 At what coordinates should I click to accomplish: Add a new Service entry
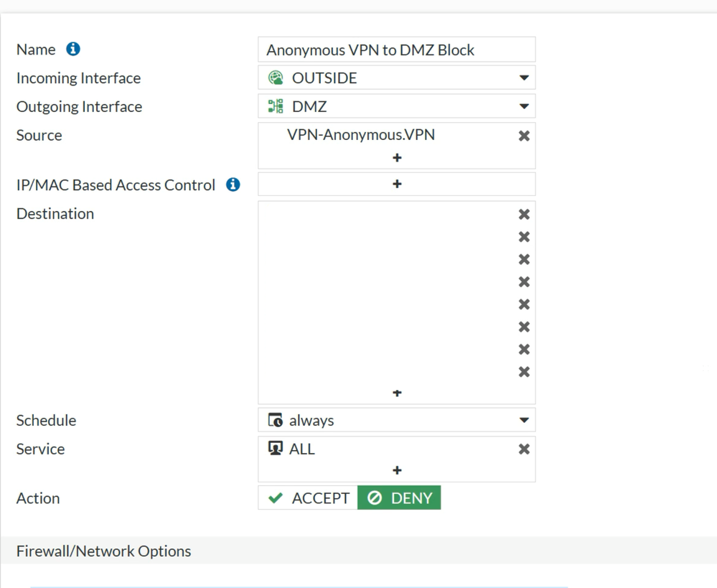click(x=397, y=470)
